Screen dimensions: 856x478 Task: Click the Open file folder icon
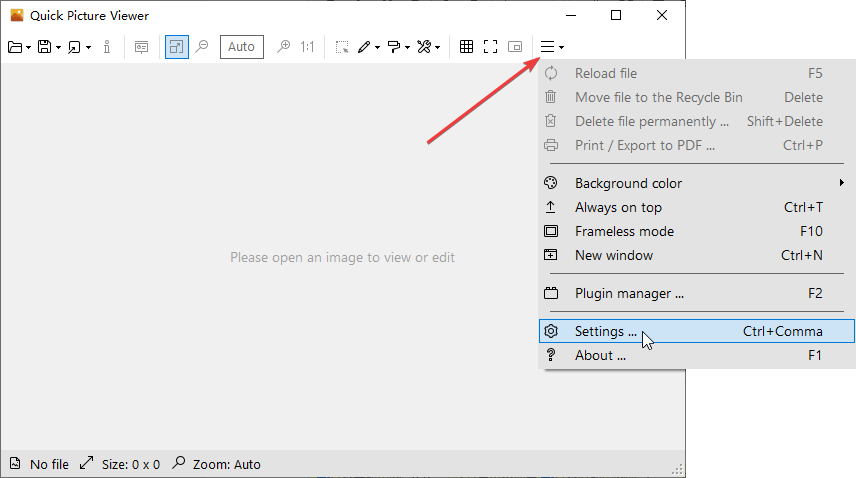pos(15,47)
